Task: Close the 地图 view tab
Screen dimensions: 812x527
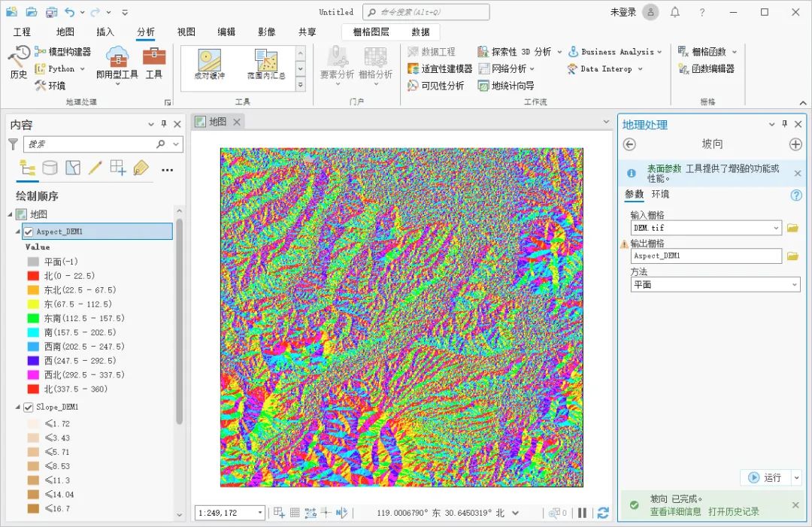Action: point(237,122)
